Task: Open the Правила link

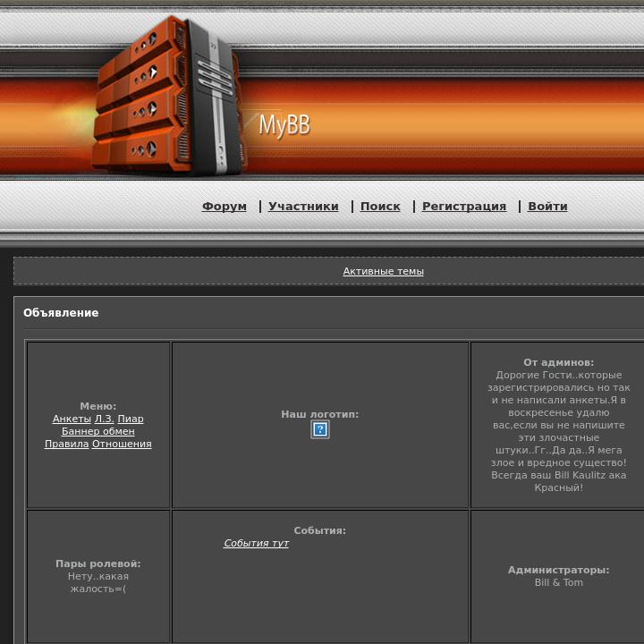Action: (66, 444)
